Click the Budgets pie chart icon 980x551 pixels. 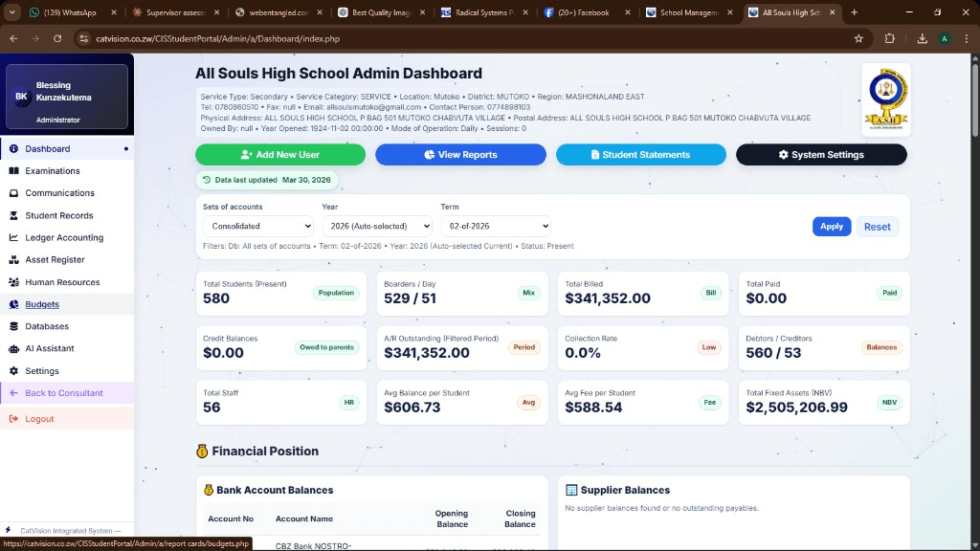13,304
